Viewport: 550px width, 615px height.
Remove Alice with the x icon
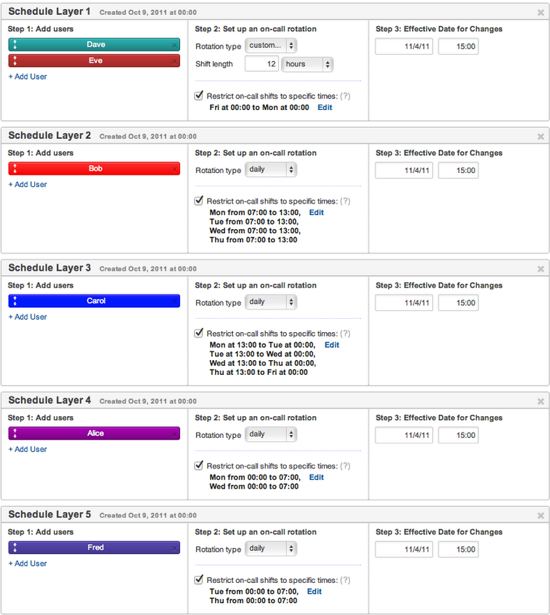pyautogui.click(x=174, y=435)
